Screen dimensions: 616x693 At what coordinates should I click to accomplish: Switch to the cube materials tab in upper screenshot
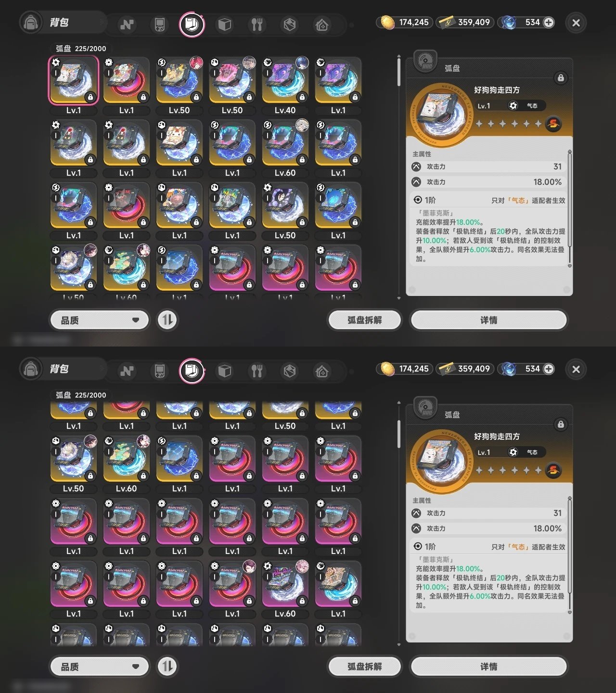point(225,24)
